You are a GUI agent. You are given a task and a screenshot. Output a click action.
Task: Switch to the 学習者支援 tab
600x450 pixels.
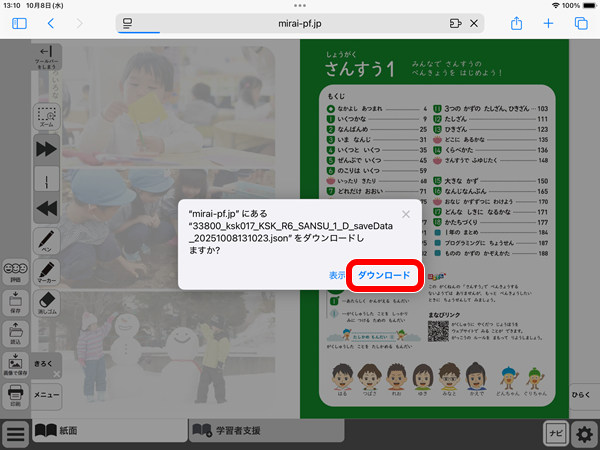(x=267, y=430)
